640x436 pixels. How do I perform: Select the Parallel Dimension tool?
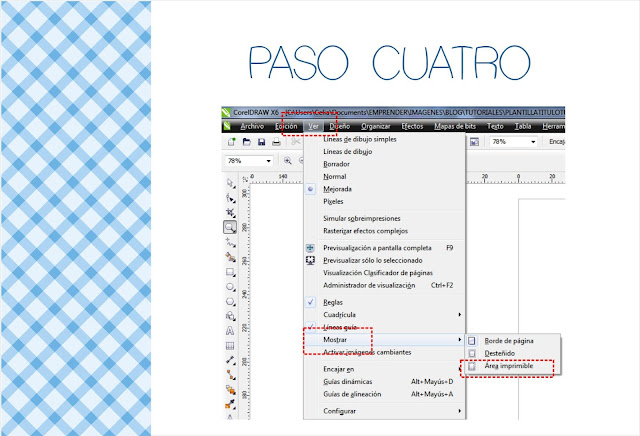(230, 360)
